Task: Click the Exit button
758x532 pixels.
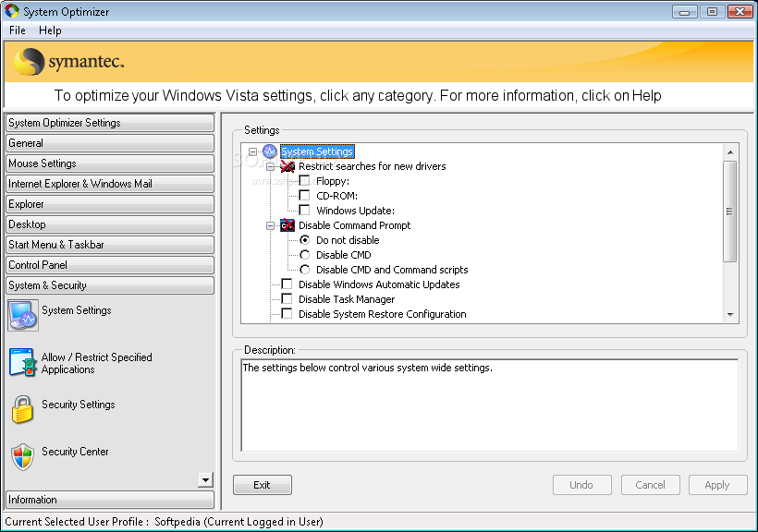Action: point(262,485)
